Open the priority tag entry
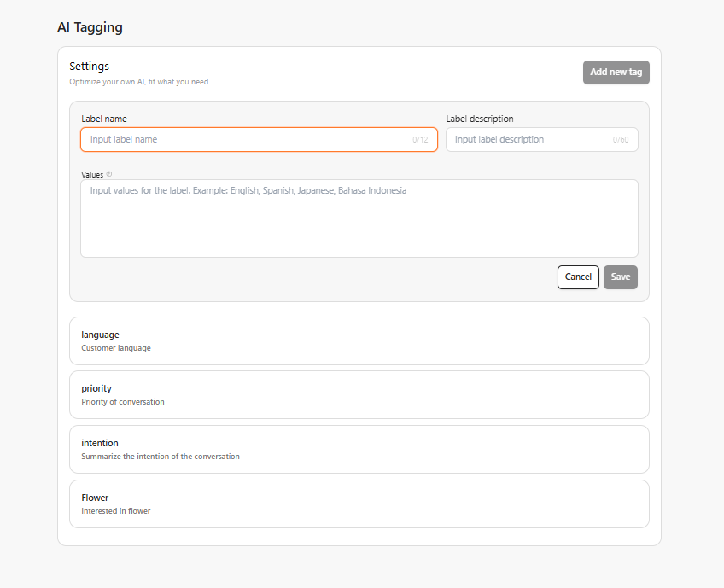The width and height of the screenshot is (724, 588). [359, 394]
